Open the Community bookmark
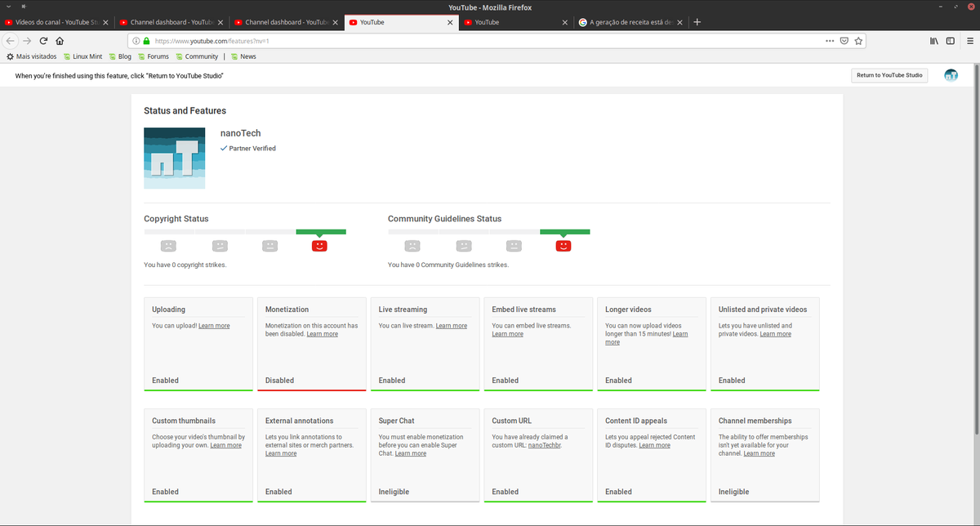 196,56
